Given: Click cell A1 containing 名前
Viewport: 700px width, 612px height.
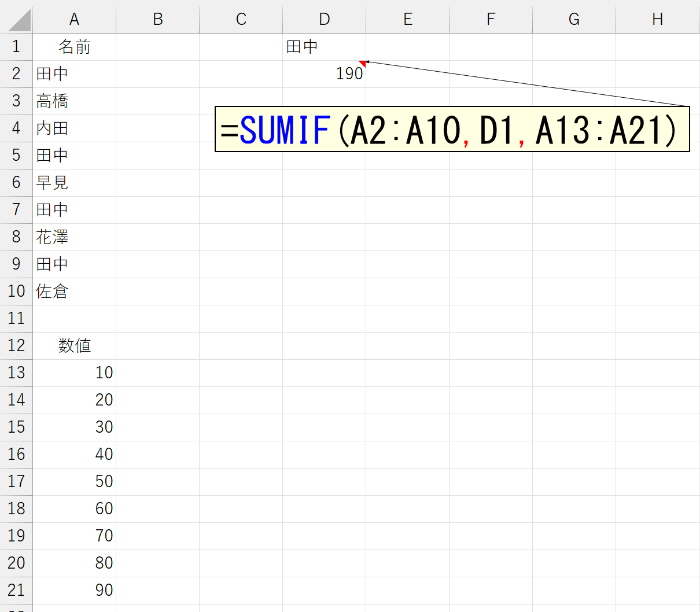Looking at the screenshot, I should pos(74,47).
